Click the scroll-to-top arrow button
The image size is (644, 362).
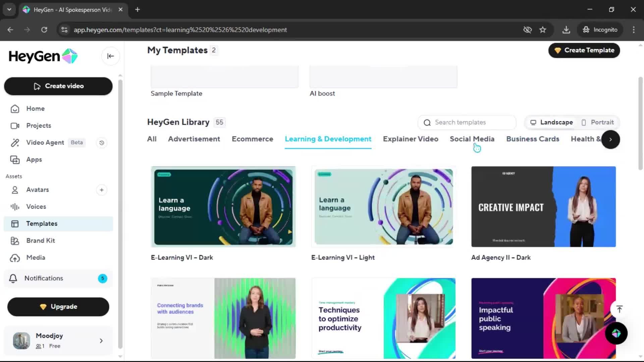pyautogui.click(x=619, y=309)
